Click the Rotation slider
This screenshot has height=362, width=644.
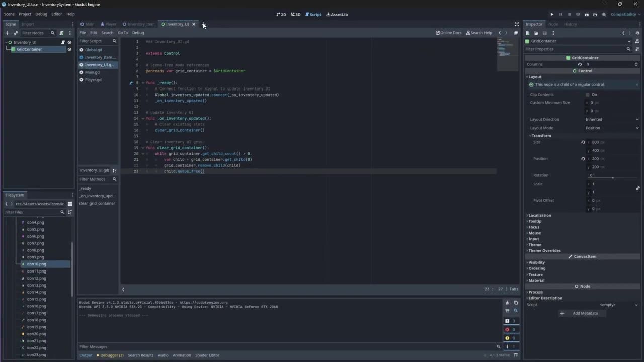click(612, 178)
